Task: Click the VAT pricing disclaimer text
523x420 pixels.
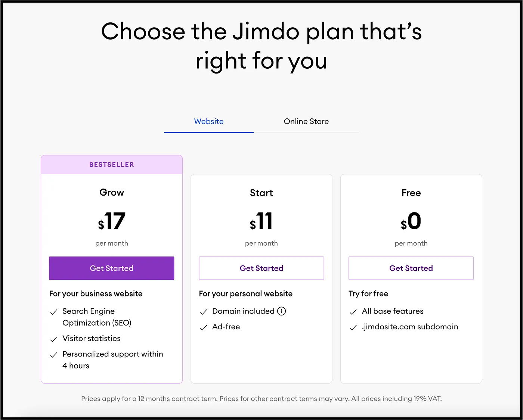Action: click(x=261, y=399)
